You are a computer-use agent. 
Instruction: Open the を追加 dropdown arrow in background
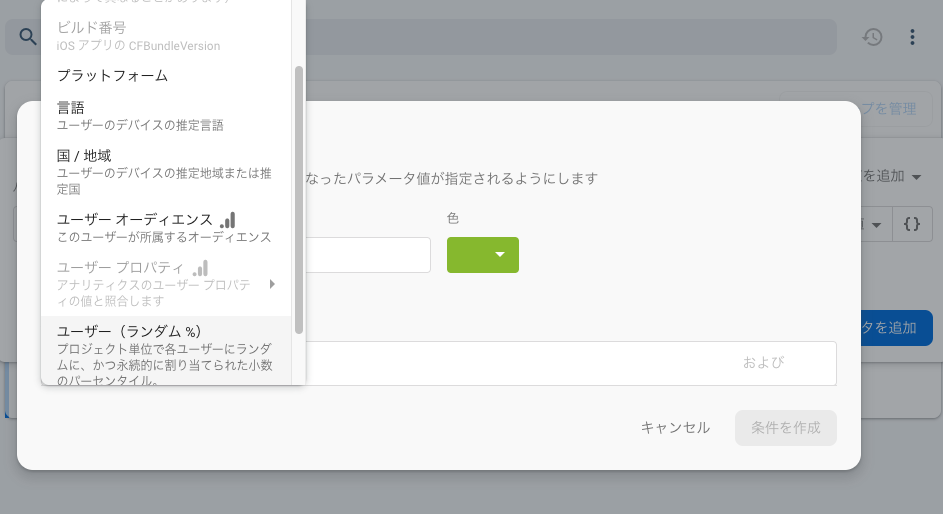(917, 177)
